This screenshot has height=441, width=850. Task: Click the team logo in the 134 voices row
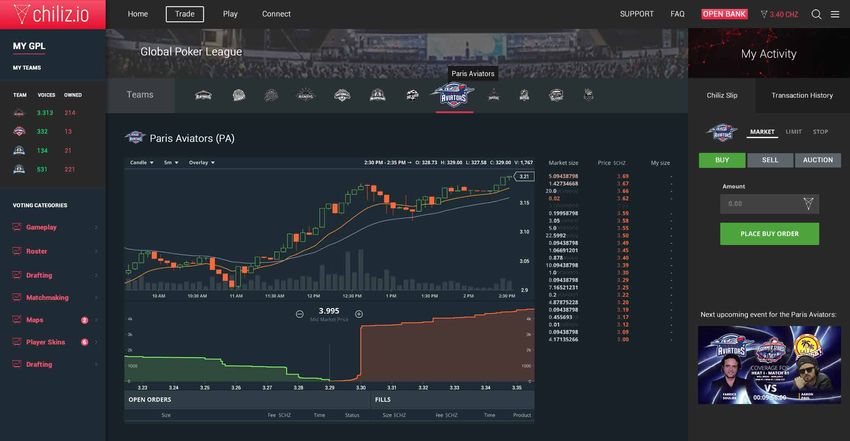(x=19, y=150)
